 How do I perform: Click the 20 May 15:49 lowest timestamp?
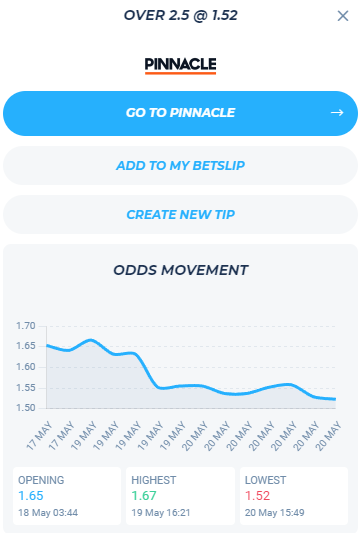click(x=275, y=513)
